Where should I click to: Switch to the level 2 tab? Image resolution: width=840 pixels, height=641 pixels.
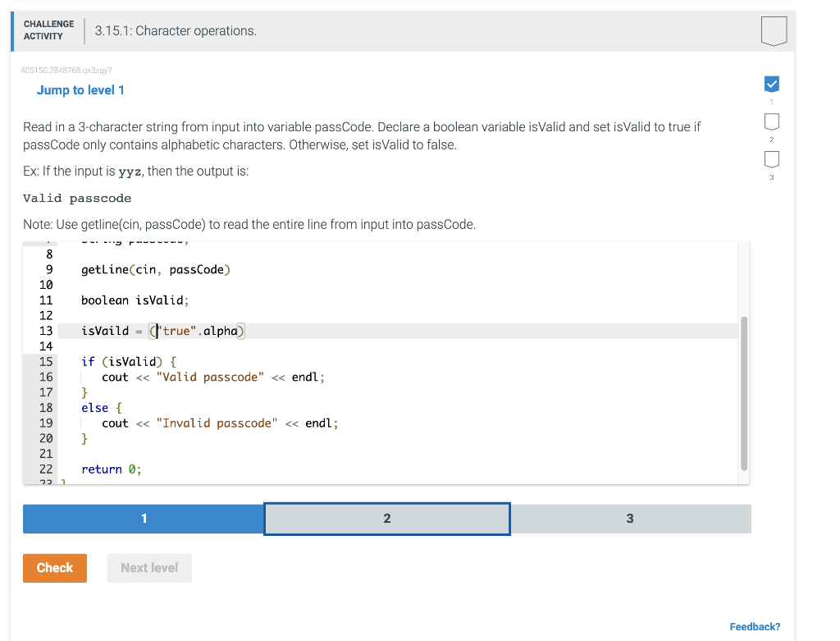pos(386,518)
